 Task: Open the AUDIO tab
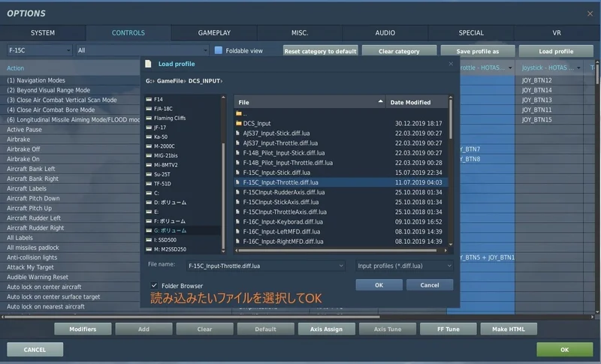point(385,33)
